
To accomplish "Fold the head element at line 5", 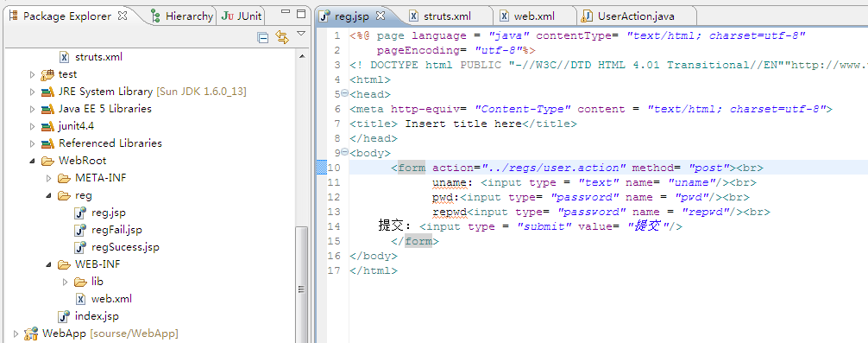I will [345, 93].
